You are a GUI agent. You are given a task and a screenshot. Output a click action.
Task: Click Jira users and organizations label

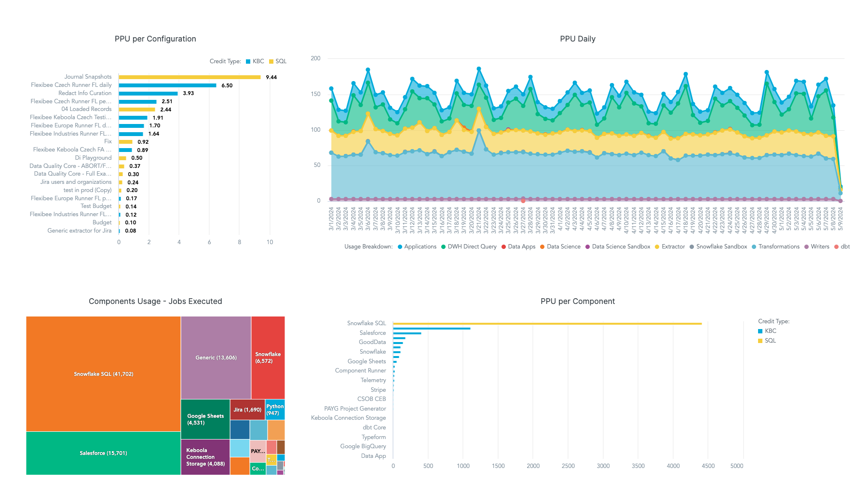(x=76, y=182)
